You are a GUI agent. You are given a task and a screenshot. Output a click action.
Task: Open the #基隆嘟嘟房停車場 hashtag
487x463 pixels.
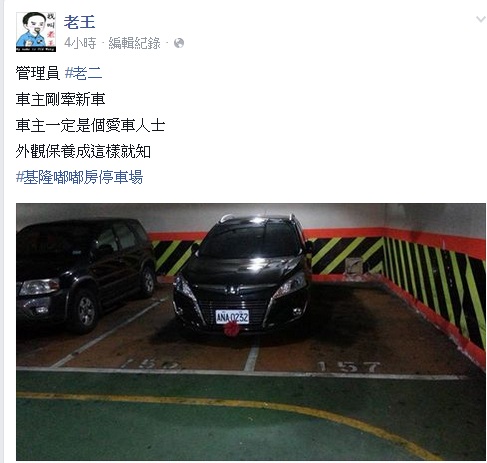[79, 177]
